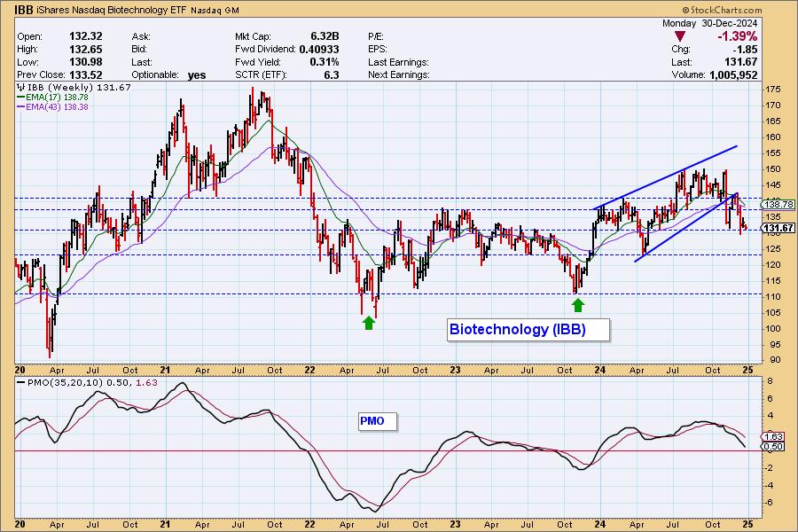The image size is (798, 532).
Task: Click the '-6' label on the PMO axis
Action: coord(770,503)
